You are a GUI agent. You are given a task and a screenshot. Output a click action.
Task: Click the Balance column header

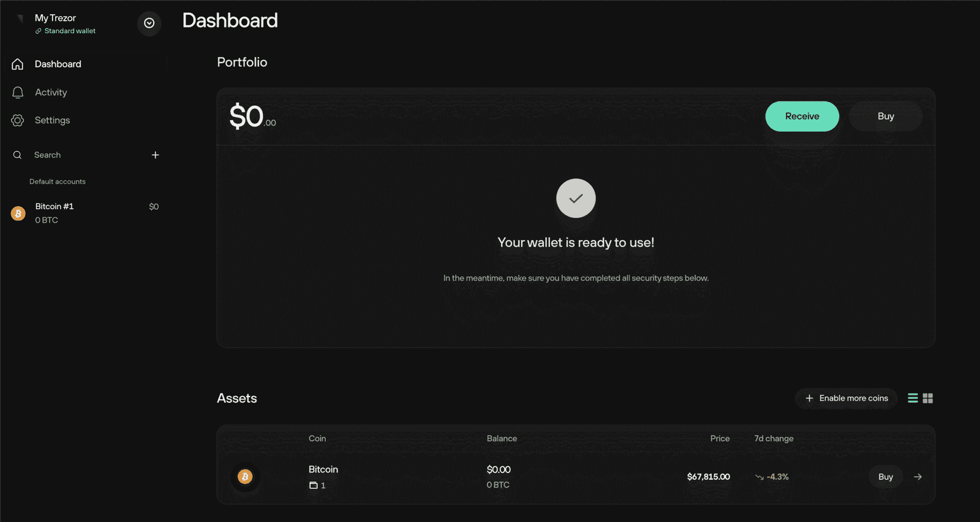point(502,439)
